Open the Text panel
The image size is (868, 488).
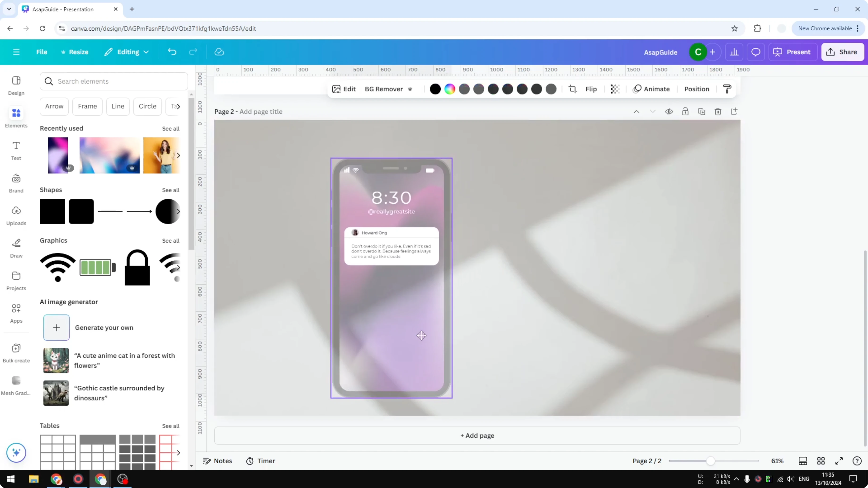pos(16,151)
